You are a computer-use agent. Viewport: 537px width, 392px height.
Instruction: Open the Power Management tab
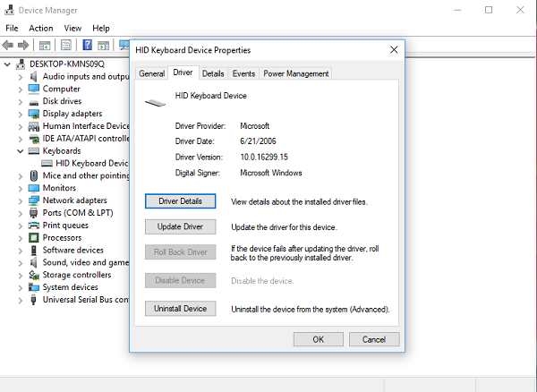295,73
